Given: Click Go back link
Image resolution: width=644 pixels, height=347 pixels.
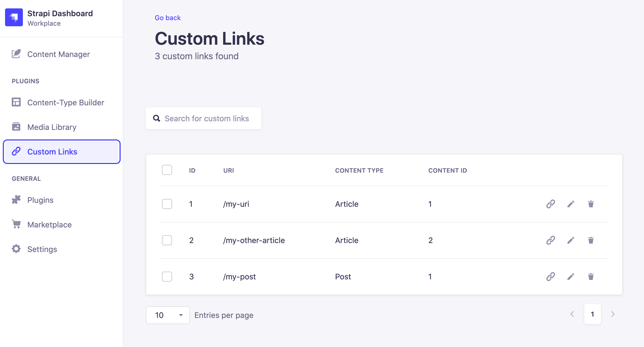Looking at the screenshot, I should (x=167, y=18).
